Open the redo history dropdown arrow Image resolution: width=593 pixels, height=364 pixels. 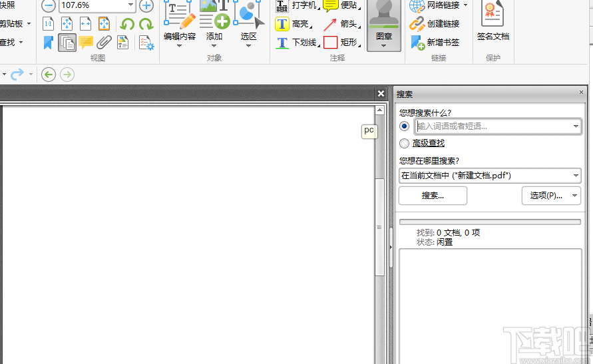(31, 74)
